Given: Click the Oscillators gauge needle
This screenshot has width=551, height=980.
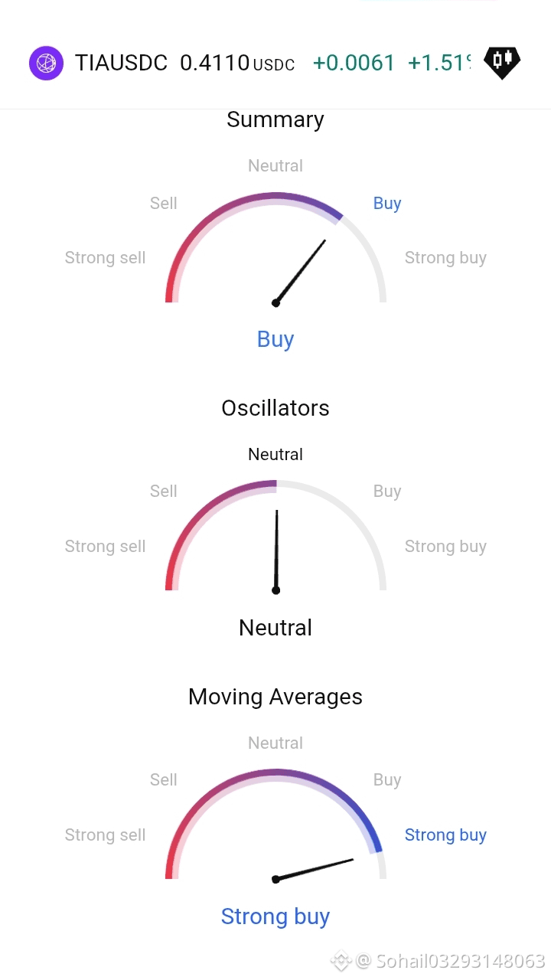Looking at the screenshot, I should [276, 551].
